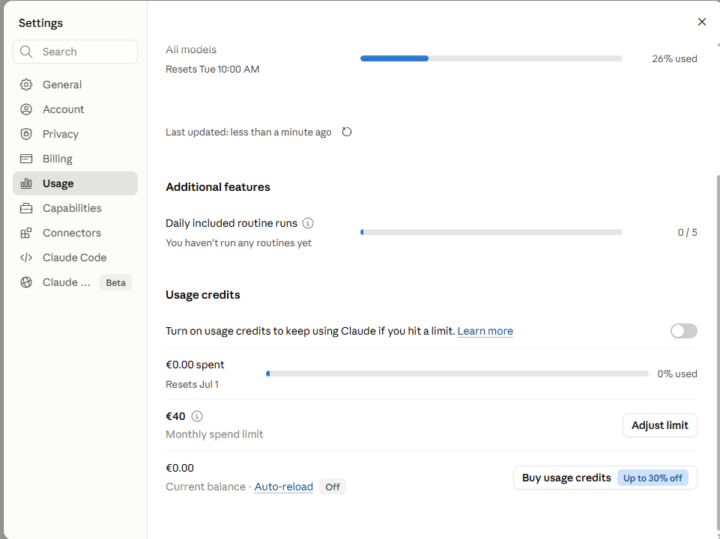Click the Privacy shield icon
The height and width of the screenshot is (539, 720).
[26, 134]
